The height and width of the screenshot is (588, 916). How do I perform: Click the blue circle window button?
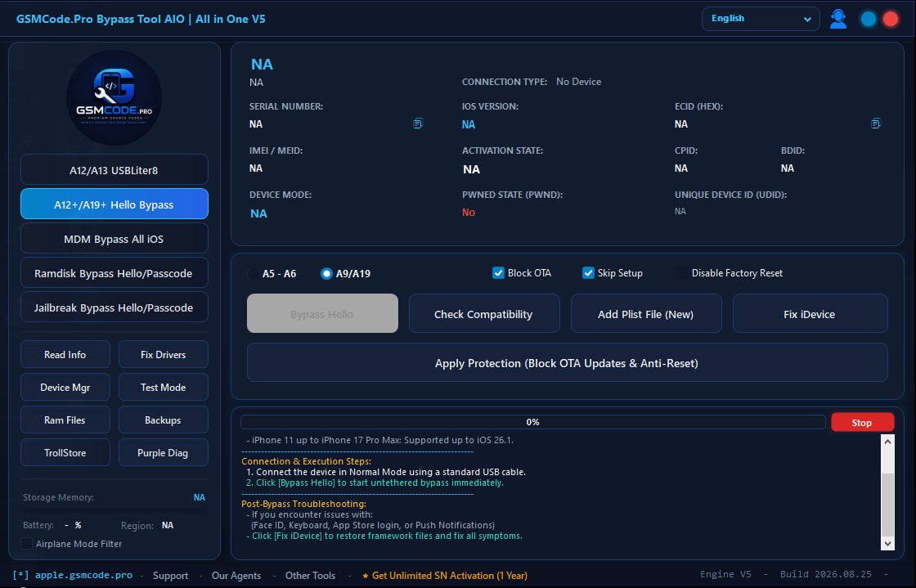coord(869,19)
